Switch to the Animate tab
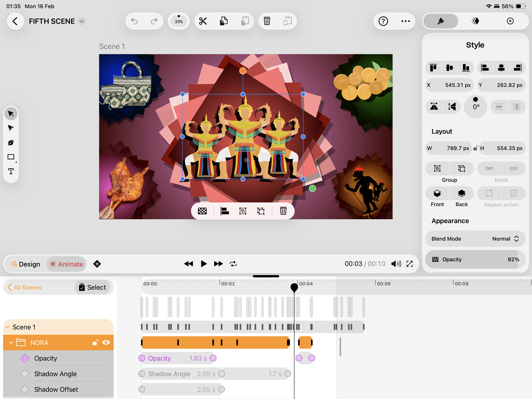The image size is (532, 399). click(x=66, y=264)
